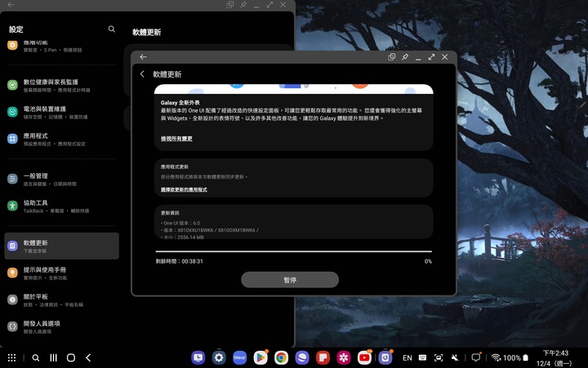The image size is (588, 368).
Task: Select Software update (軟體更新) in sidebar
Action: 61,246
